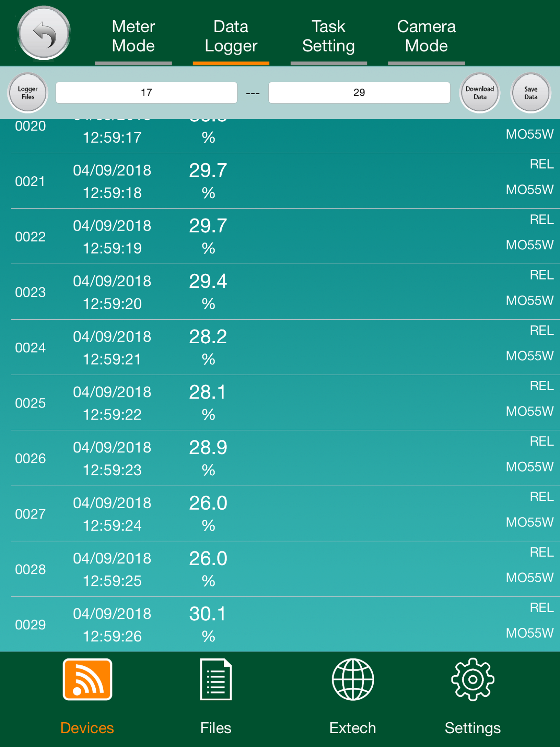Tap the REL label in row 0021
560x747 pixels.
541,164
